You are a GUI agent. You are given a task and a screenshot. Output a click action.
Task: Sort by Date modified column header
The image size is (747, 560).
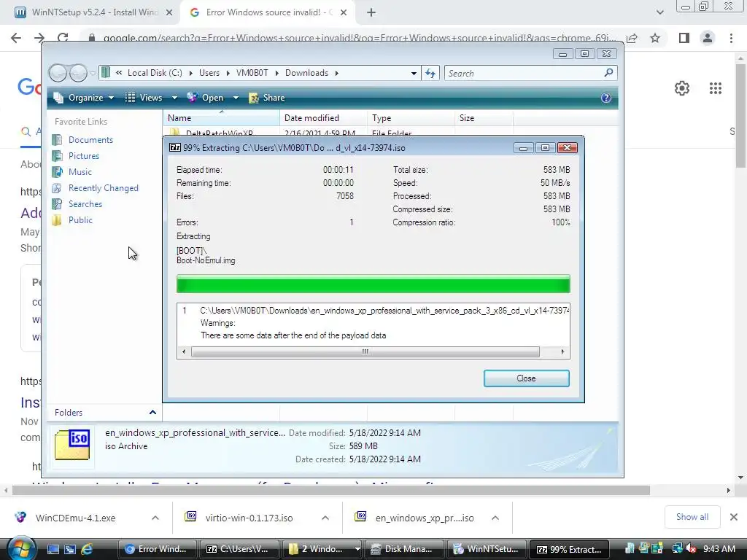click(x=323, y=118)
